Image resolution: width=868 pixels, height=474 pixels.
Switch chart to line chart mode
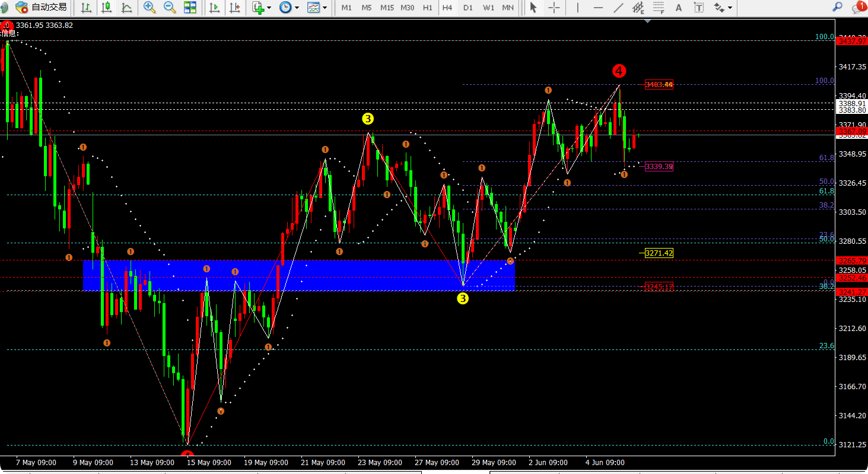[x=127, y=8]
